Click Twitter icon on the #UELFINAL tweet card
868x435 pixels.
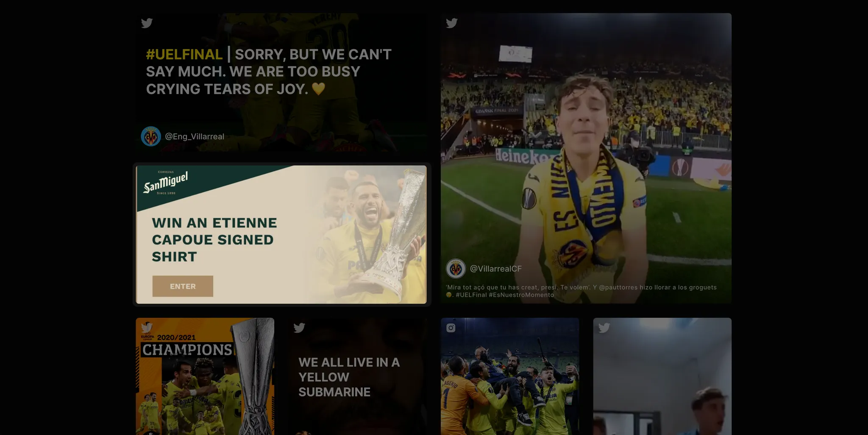pos(147,23)
